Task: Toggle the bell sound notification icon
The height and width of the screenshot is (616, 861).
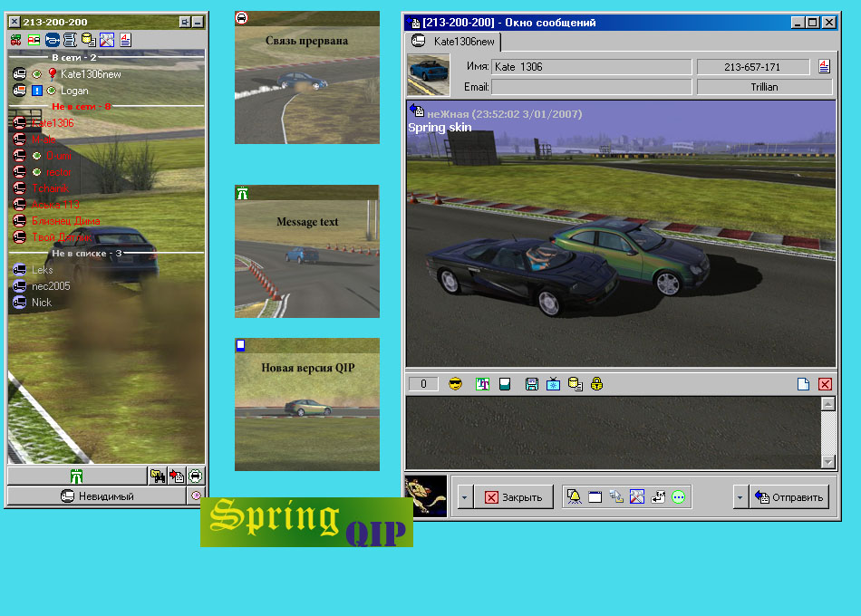Action: tap(575, 496)
